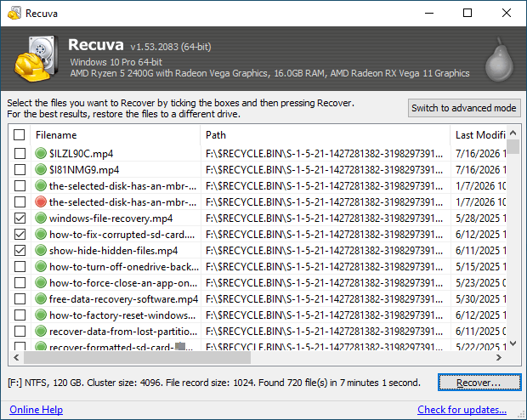Viewport: 527px width, 420px height.
Task: Click path cell of $ILZL90C.mp4 row
Action: [325, 154]
